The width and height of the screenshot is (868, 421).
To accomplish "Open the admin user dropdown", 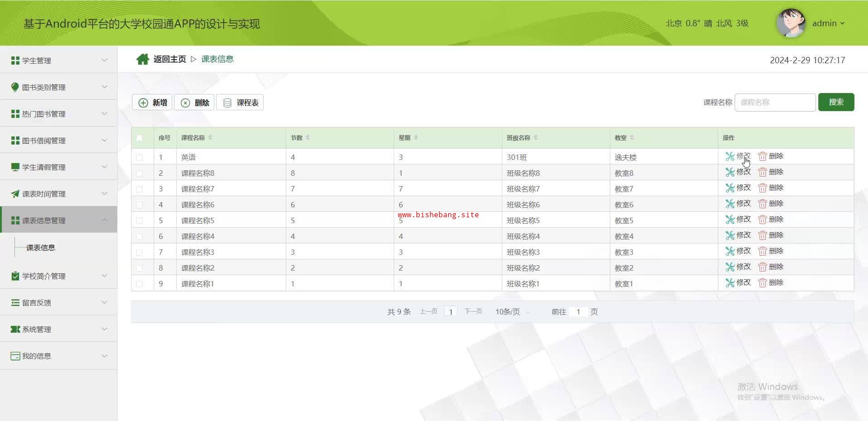I will coord(828,23).
